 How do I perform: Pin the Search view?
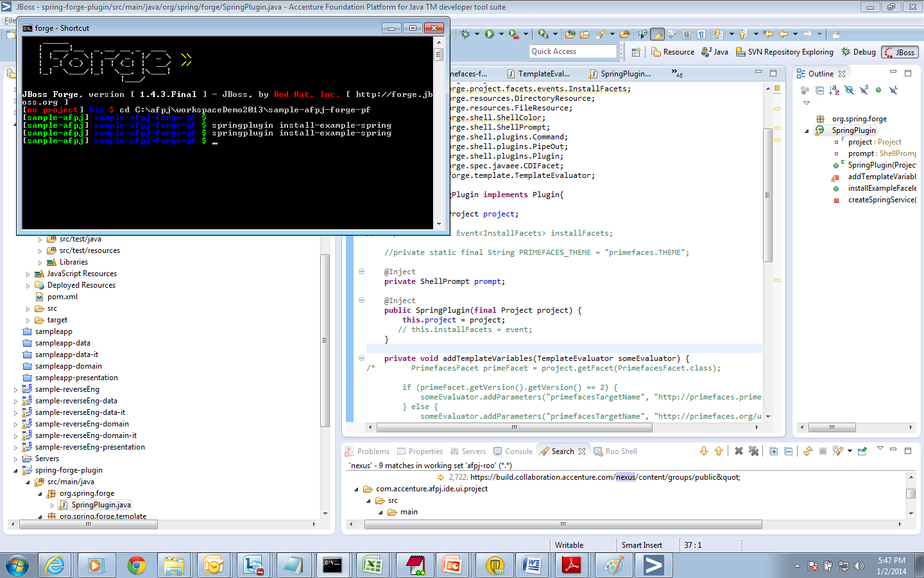[862, 451]
